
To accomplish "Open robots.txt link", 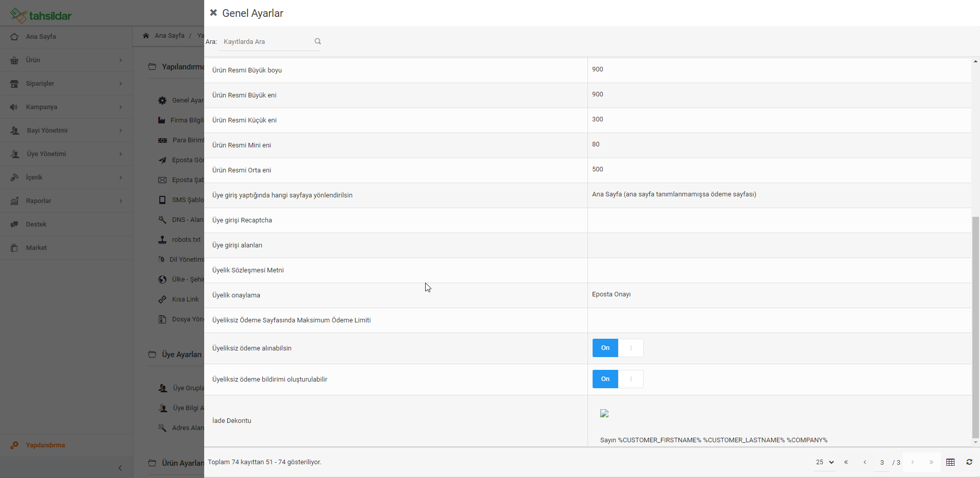I will 186,240.
